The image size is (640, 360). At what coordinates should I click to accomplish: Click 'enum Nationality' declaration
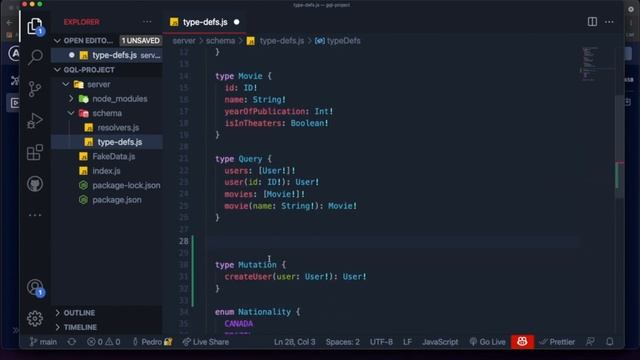258,312
